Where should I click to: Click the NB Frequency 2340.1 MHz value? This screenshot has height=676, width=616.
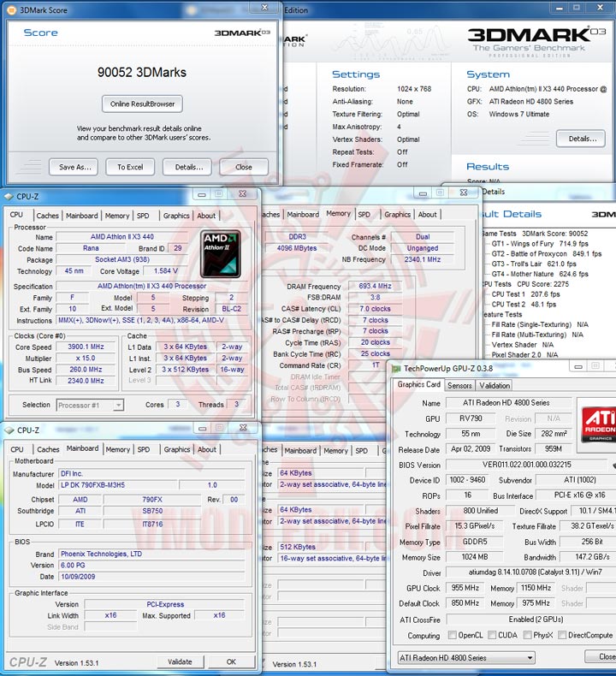pyautogui.click(x=423, y=259)
